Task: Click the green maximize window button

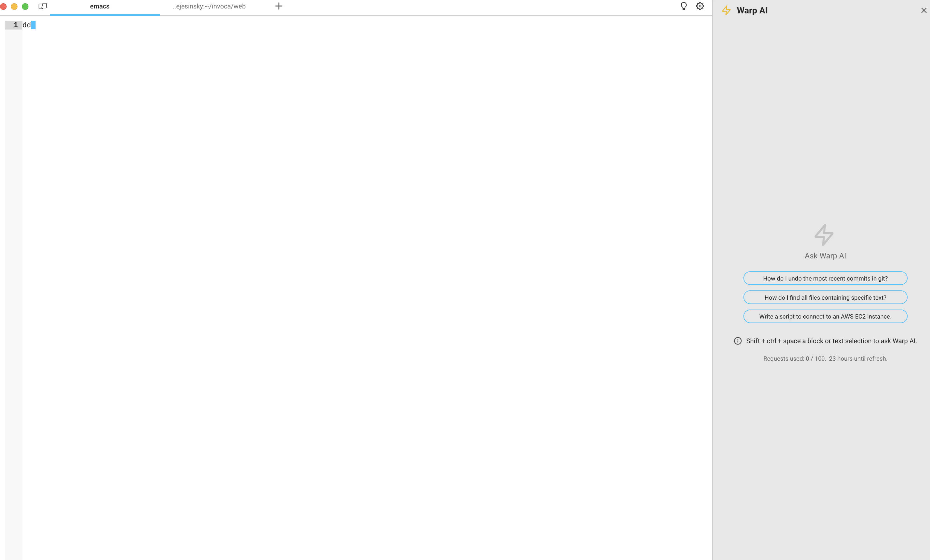Action: click(x=25, y=6)
